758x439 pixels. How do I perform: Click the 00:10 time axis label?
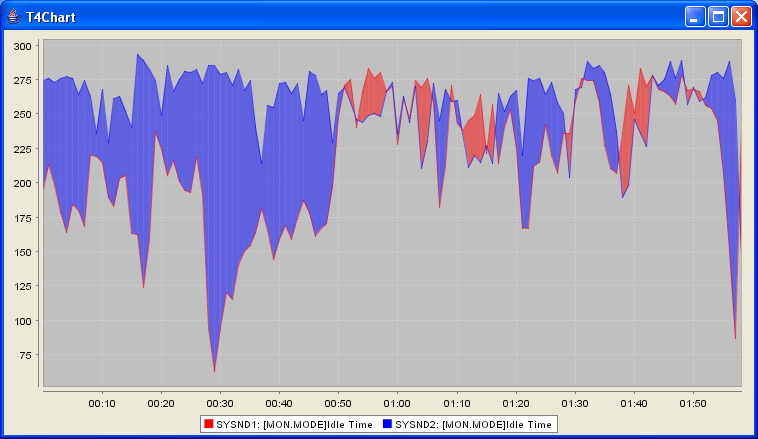pos(102,403)
